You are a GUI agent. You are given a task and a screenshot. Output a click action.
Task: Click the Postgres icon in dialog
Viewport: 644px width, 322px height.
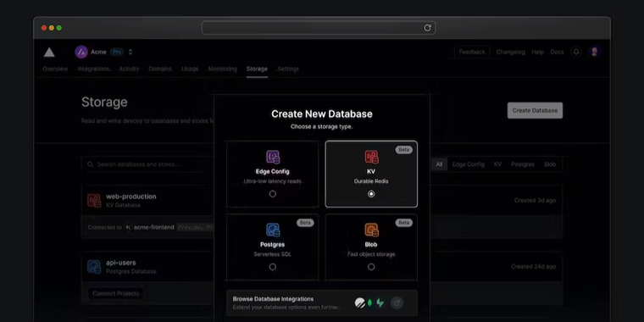tap(273, 230)
